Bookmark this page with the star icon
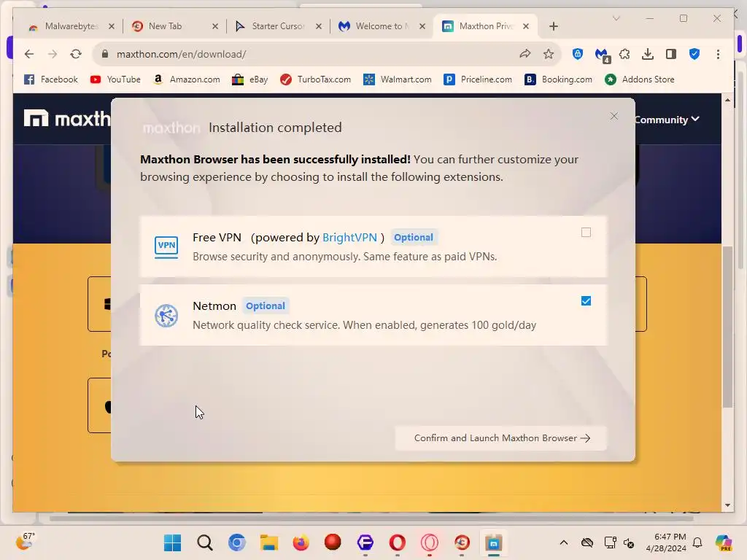Image resolution: width=747 pixels, height=560 pixels. (549, 54)
